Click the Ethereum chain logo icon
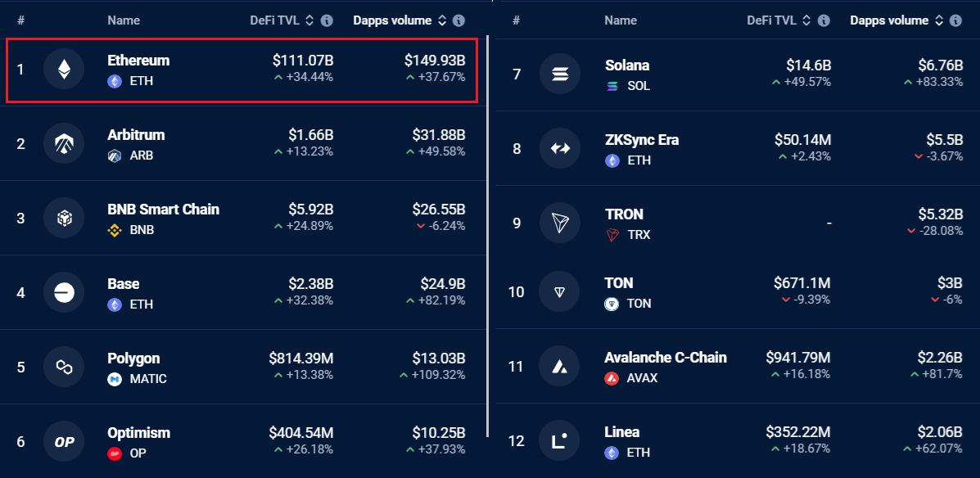Screen dimensions: 980x478 pos(64,70)
